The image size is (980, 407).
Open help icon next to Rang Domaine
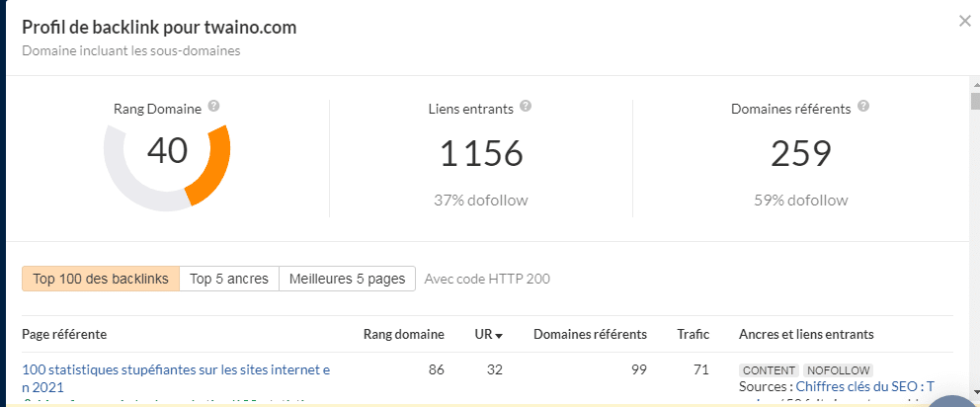point(213,107)
